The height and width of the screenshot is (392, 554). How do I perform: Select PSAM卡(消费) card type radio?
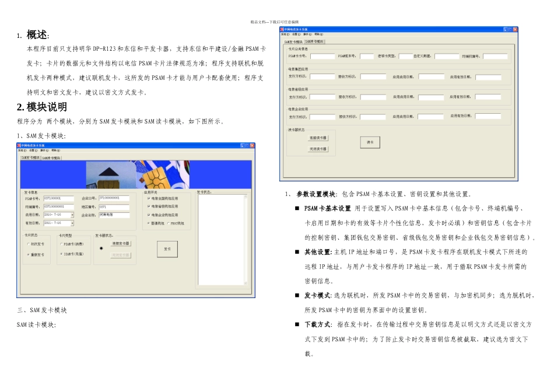tap(61, 244)
